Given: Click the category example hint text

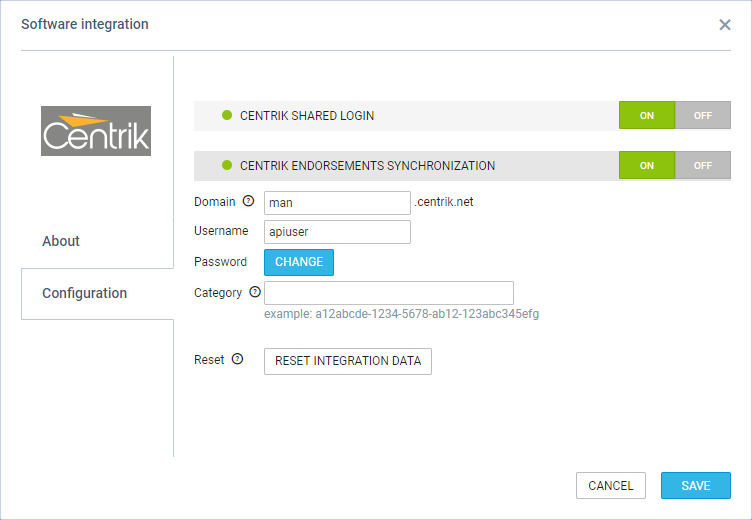Looking at the screenshot, I should coord(401,314).
